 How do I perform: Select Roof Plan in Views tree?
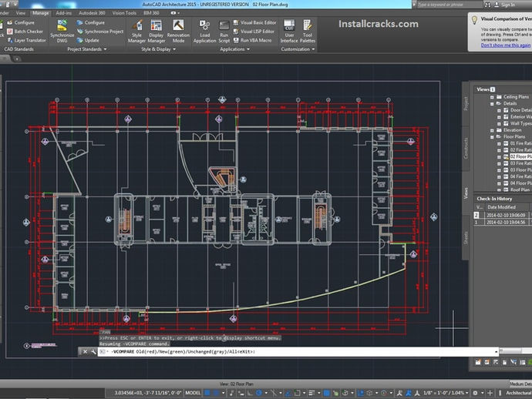click(520, 189)
